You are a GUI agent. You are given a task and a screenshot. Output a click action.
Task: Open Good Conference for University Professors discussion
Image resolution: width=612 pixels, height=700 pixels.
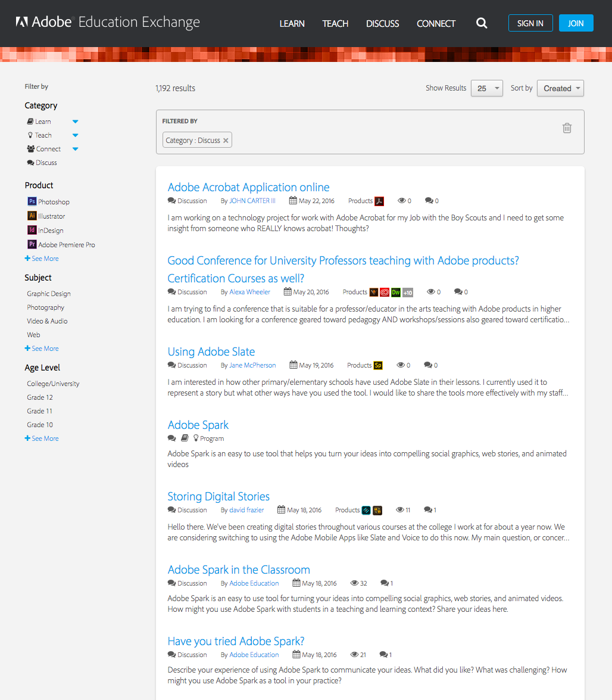coord(344,269)
